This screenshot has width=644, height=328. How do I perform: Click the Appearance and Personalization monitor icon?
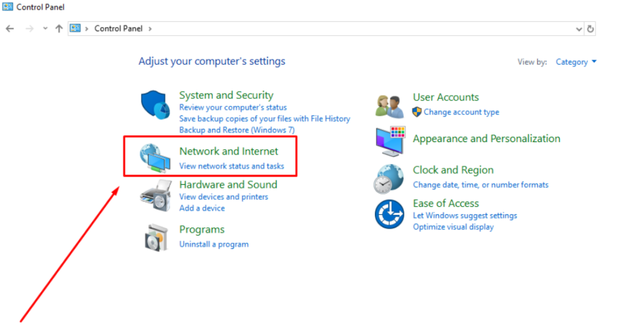coord(390,141)
